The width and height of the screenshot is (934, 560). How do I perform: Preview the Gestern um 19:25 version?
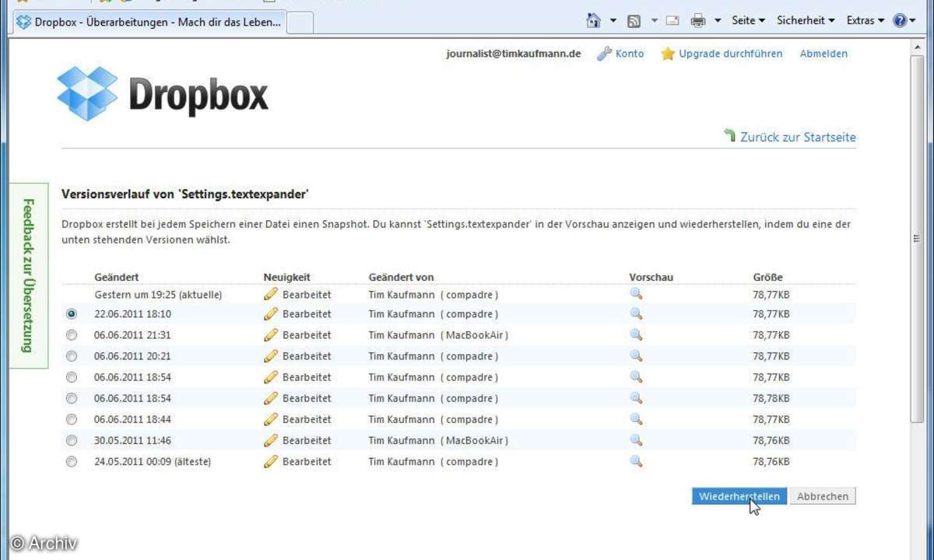[636, 293]
